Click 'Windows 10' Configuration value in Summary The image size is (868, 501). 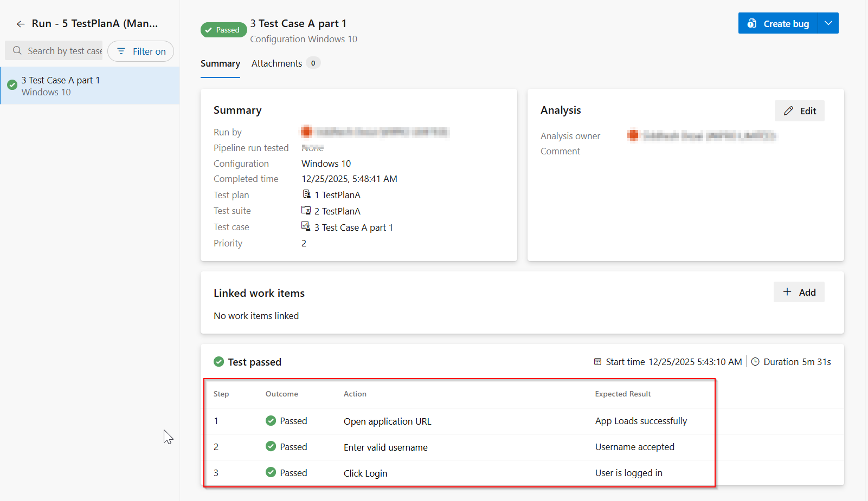point(326,164)
